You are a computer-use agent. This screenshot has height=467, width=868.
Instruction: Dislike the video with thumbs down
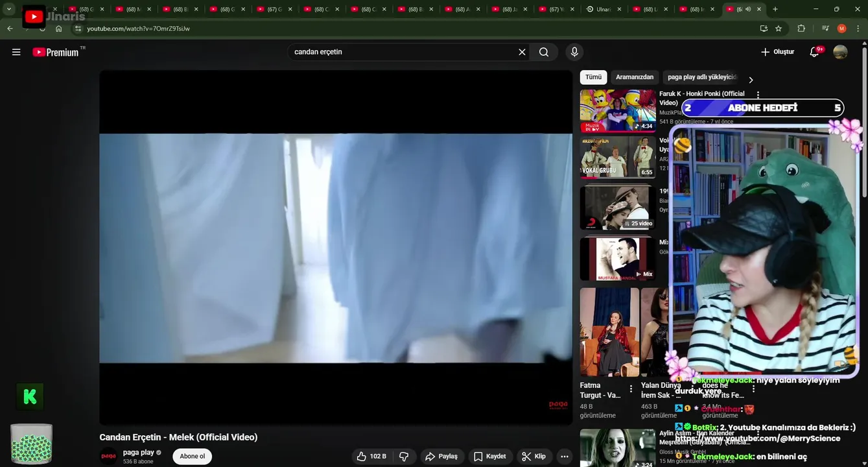pos(404,457)
